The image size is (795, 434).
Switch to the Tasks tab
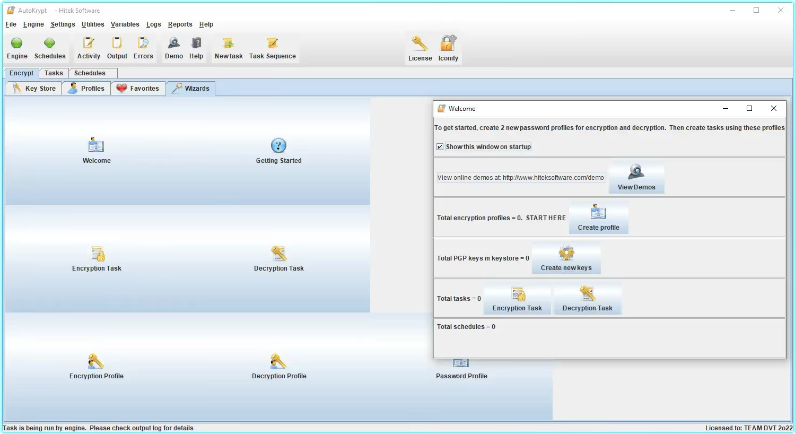[x=54, y=73]
